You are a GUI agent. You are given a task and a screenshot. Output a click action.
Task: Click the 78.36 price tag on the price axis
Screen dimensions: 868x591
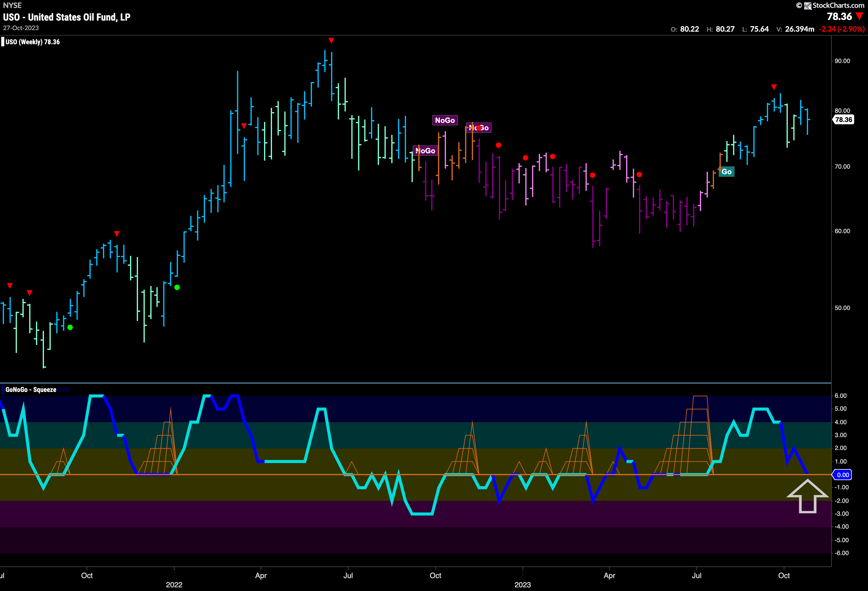(x=843, y=120)
